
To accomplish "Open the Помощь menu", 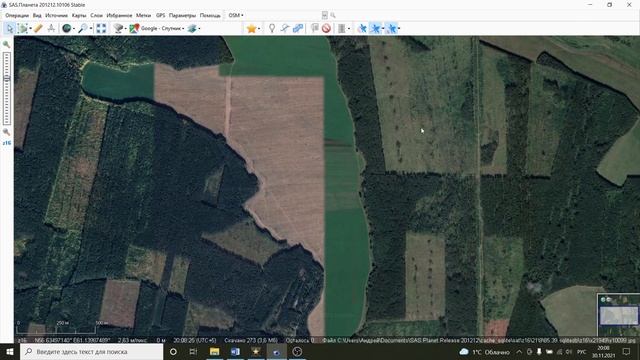I will coord(210,15).
